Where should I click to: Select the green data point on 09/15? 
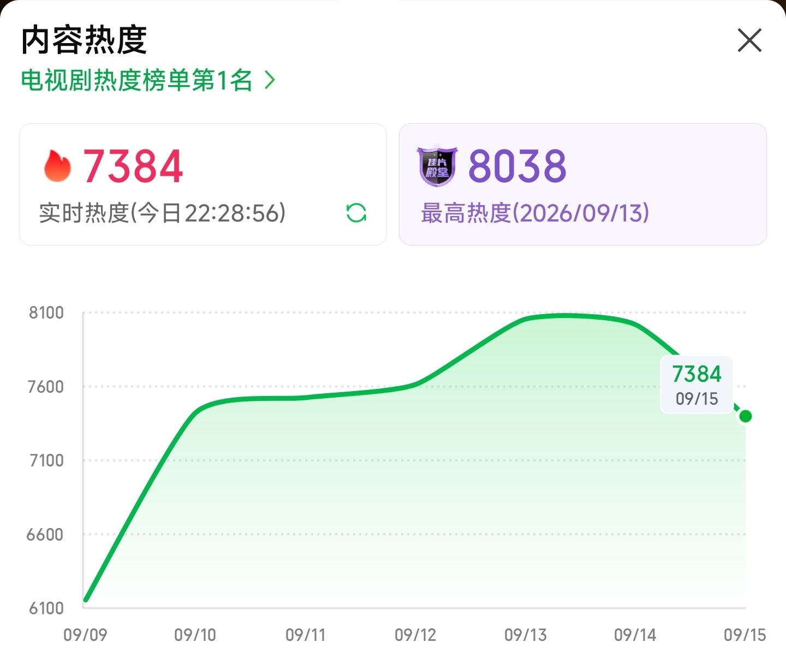[x=745, y=416]
